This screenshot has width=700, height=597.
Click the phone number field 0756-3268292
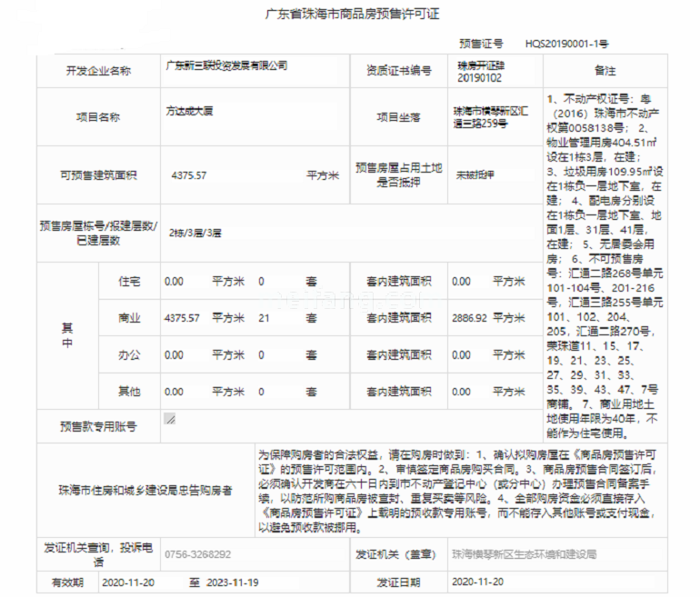(x=197, y=553)
